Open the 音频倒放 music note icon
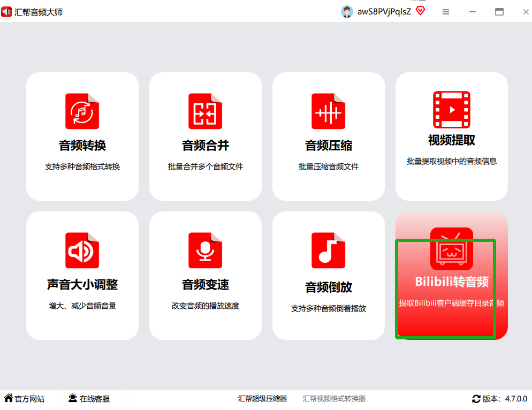This screenshot has height=410, width=532. (329, 250)
